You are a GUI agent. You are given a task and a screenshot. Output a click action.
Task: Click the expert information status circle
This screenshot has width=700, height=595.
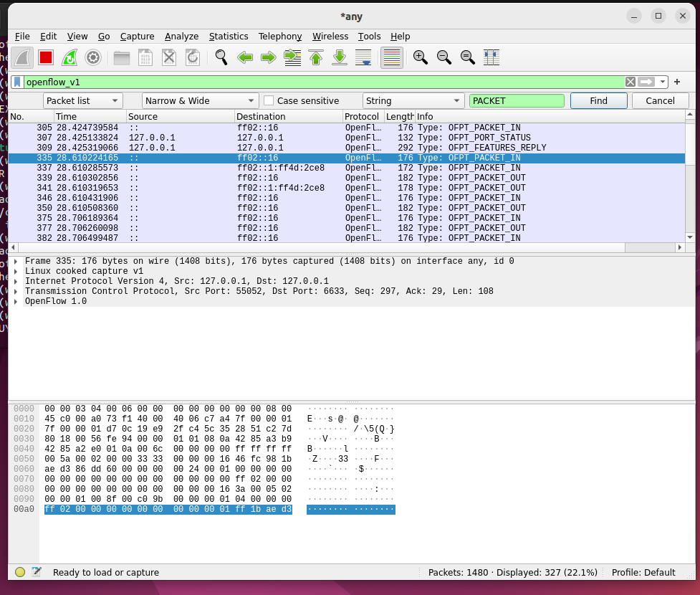click(19, 572)
